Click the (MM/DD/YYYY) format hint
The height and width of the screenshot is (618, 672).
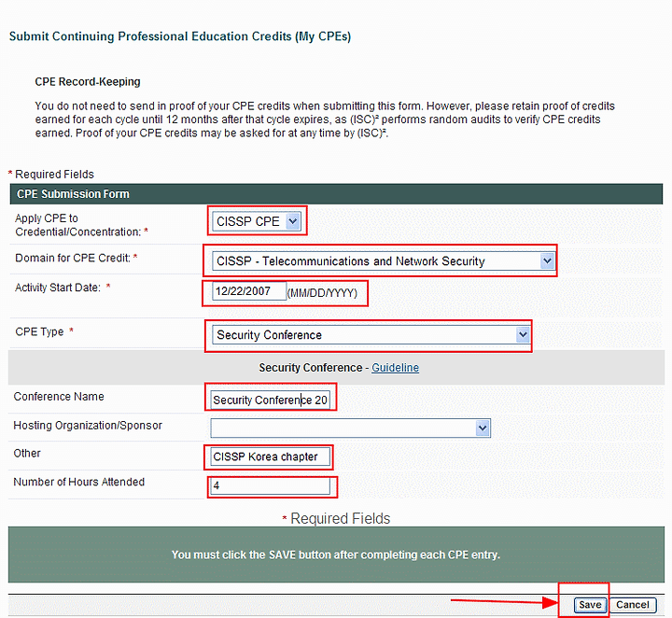pos(322,293)
